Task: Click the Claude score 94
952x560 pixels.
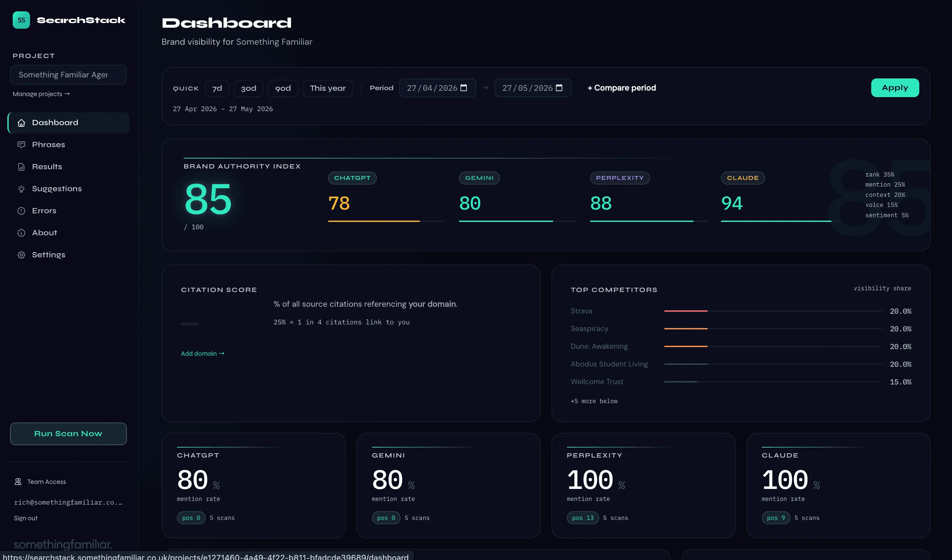Action: click(732, 203)
